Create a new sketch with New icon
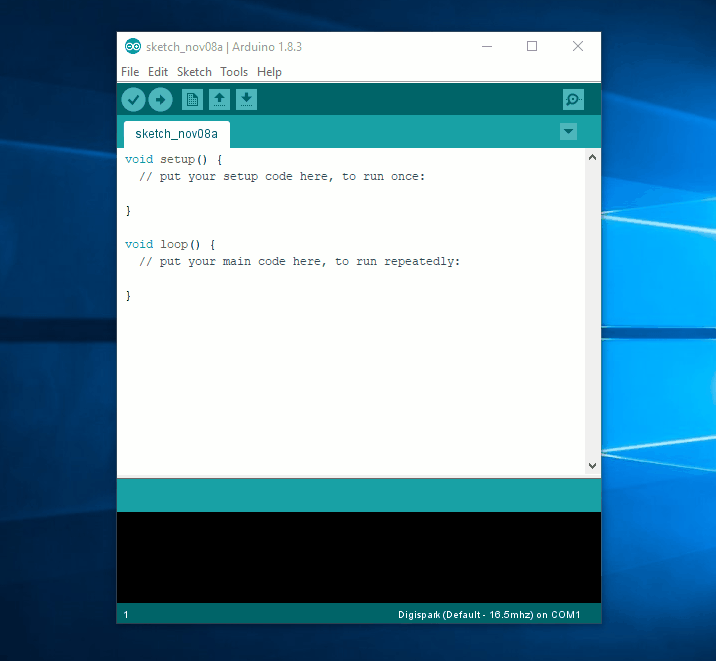Screen dimensions: 716x661 (192, 99)
